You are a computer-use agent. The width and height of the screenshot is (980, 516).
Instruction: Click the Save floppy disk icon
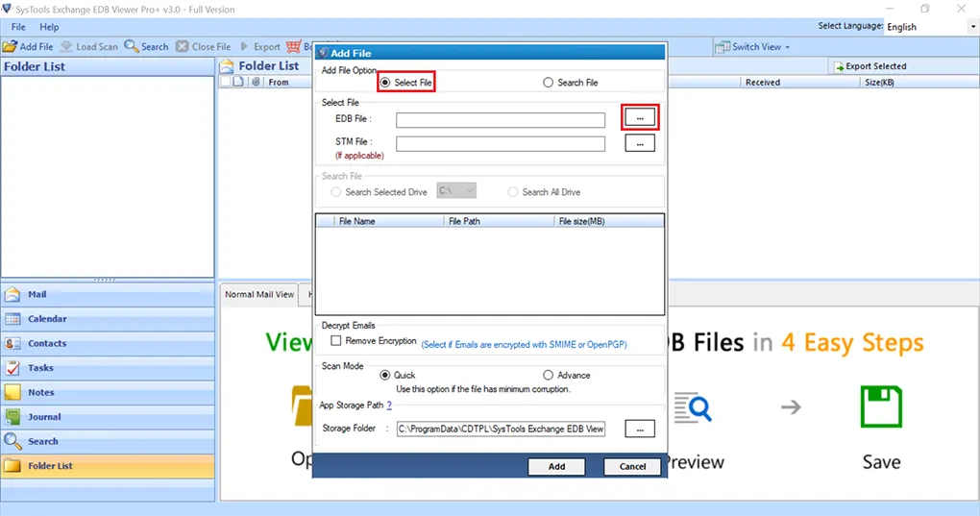(881, 406)
